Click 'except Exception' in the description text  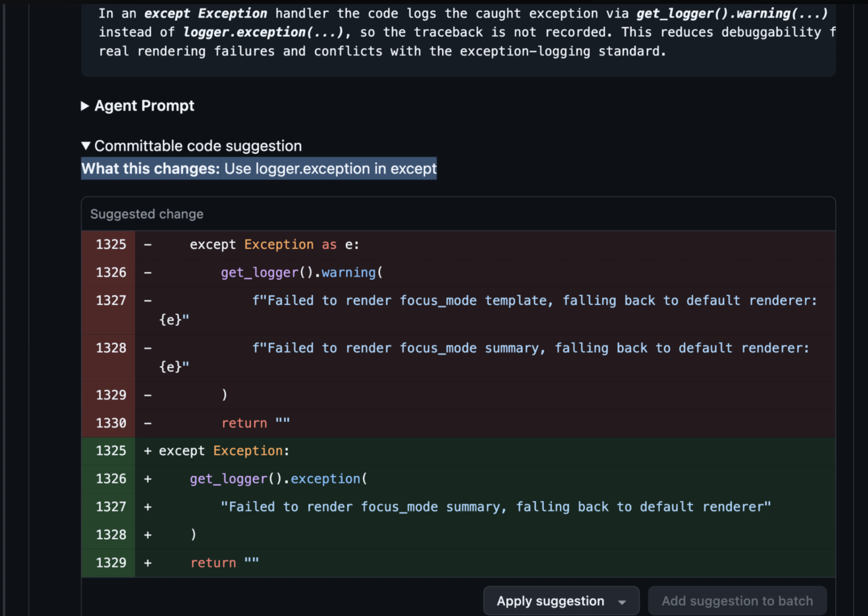pyautogui.click(x=206, y=14)
